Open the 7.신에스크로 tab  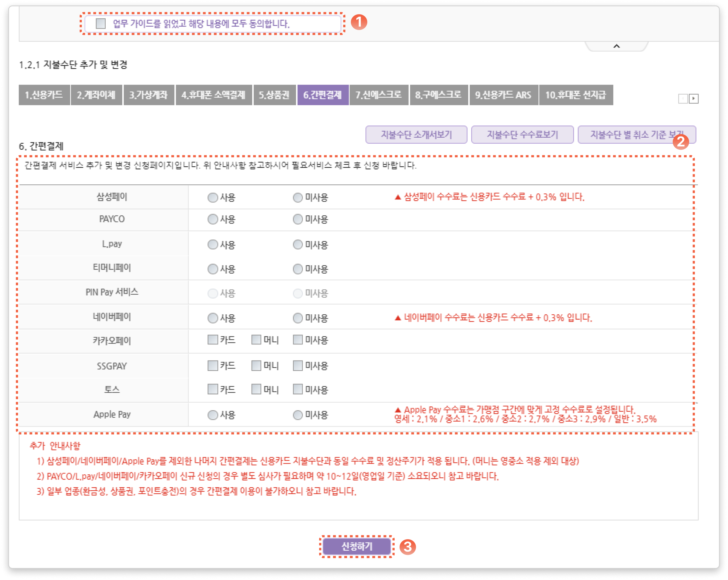point(379,95)
